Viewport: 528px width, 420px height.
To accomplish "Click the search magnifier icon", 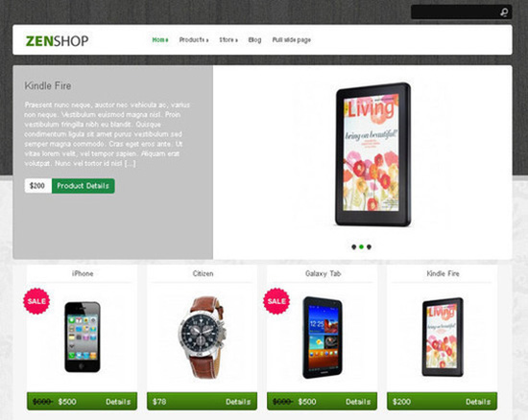I will coord(504,12).
